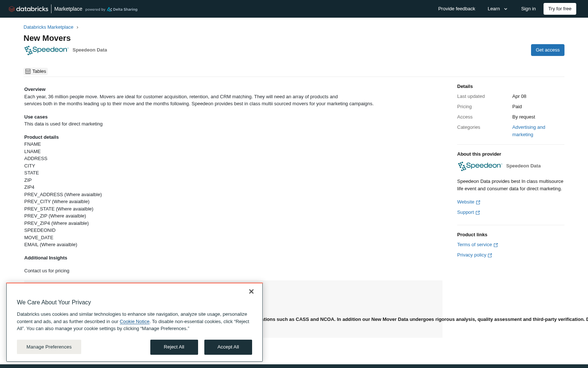588x368 pixels.
Task: Click the 'PREV_ADDRESS (Where avaialble)' text
Action: 63,195
